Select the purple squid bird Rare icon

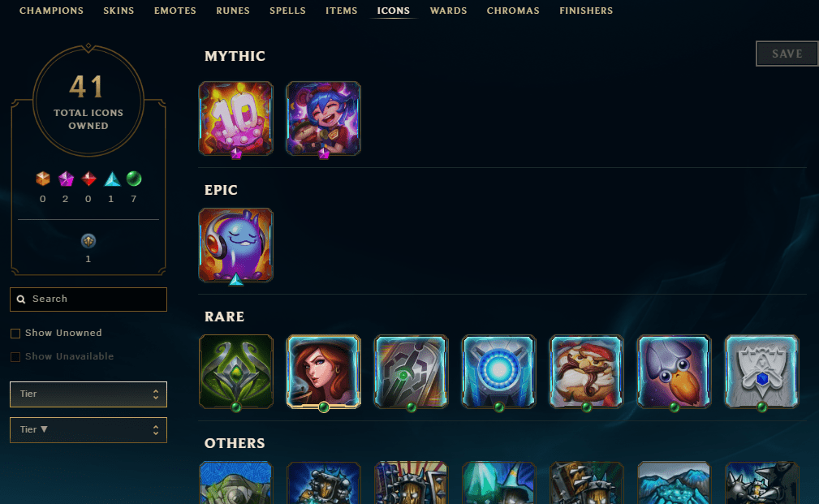(x=675, y=372)
